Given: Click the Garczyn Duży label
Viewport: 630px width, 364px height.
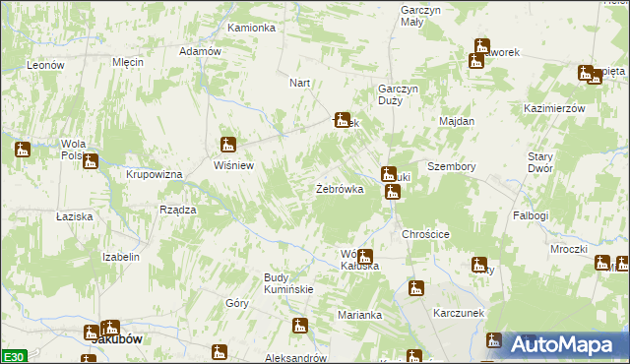Looking at the screenshot, I should click(398, 94).
